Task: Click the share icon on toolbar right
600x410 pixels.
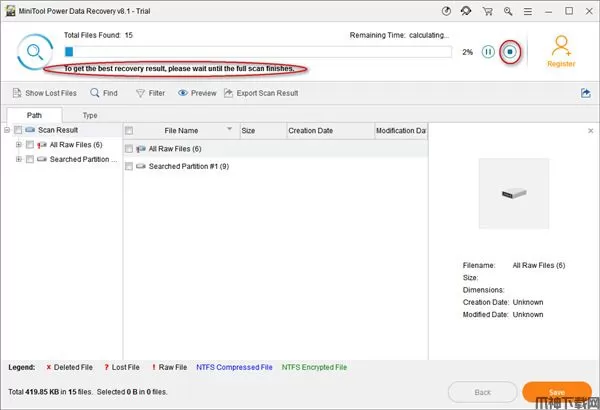Action: [585, 93]
